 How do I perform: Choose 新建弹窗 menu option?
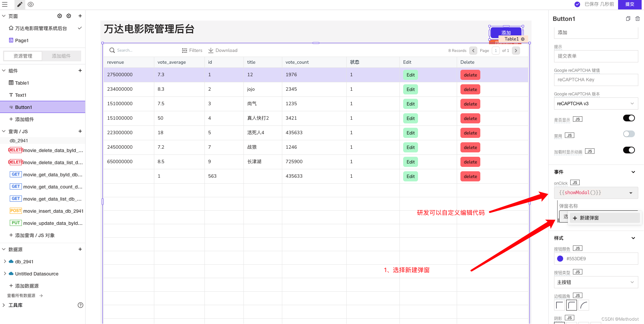(605, 218)
